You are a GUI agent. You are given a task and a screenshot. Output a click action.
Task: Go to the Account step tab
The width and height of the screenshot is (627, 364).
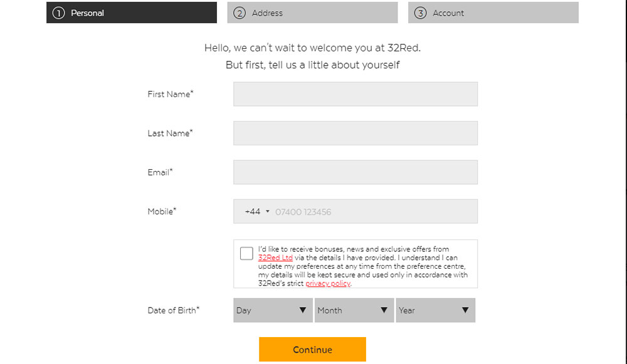tap(493, 13)
